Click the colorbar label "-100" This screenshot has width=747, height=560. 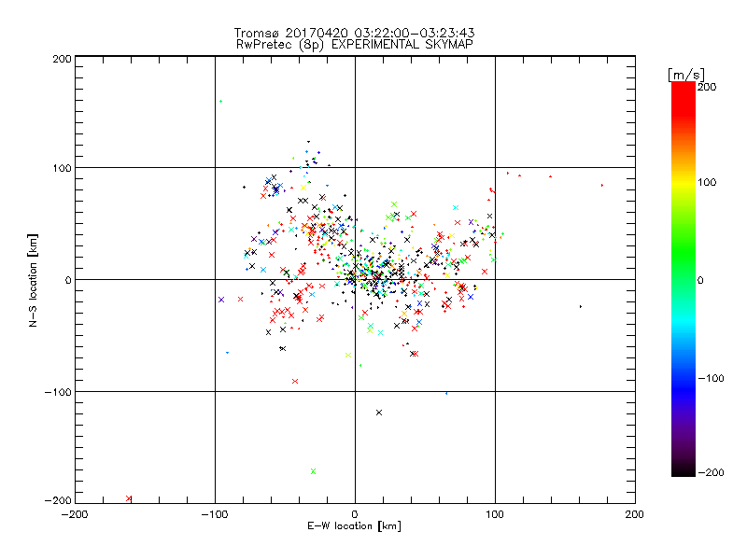[x=711, y=379]
